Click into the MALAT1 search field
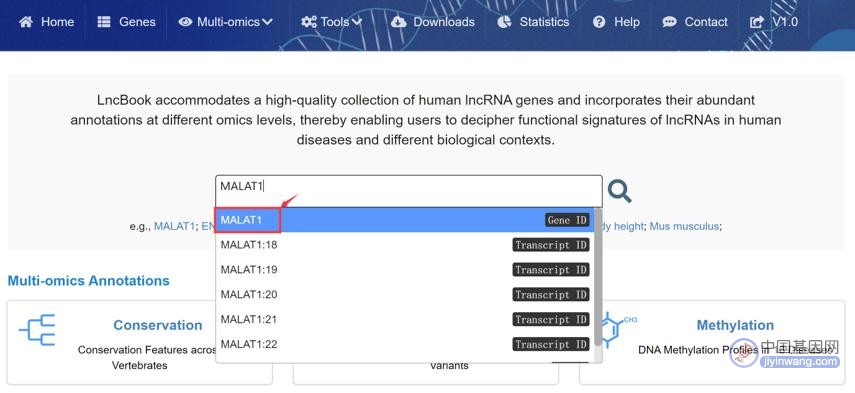This screenshot has height=393, width=855. click(409, 190)
